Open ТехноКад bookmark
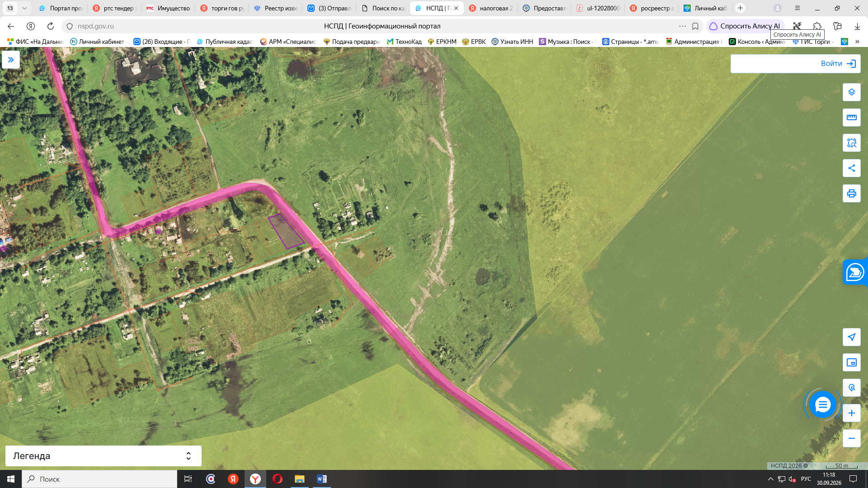 (x=404, y=42)
